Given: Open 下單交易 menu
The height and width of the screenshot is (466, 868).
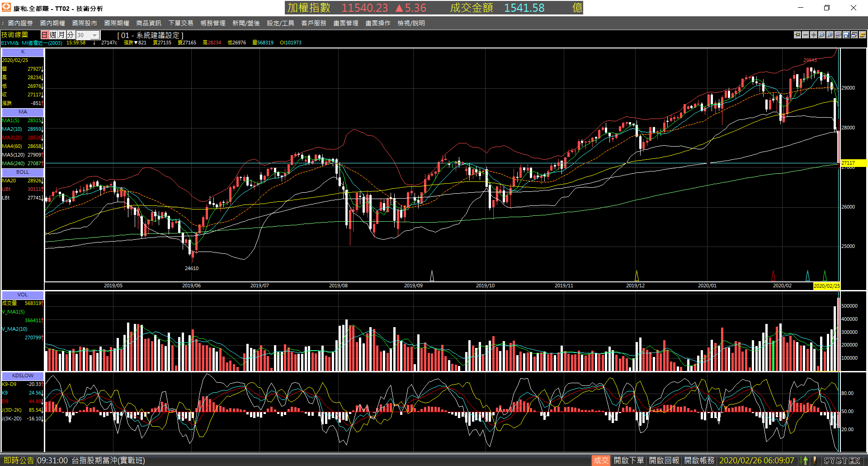Looking at the screenshot, I should 181,23.
